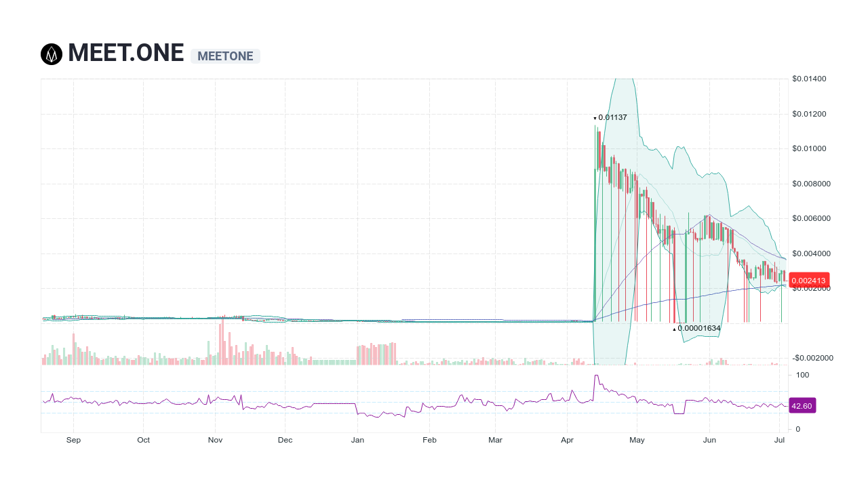Click the RSI 0 axis label
This screenshot has width=868, height=488.
[798, 429]
